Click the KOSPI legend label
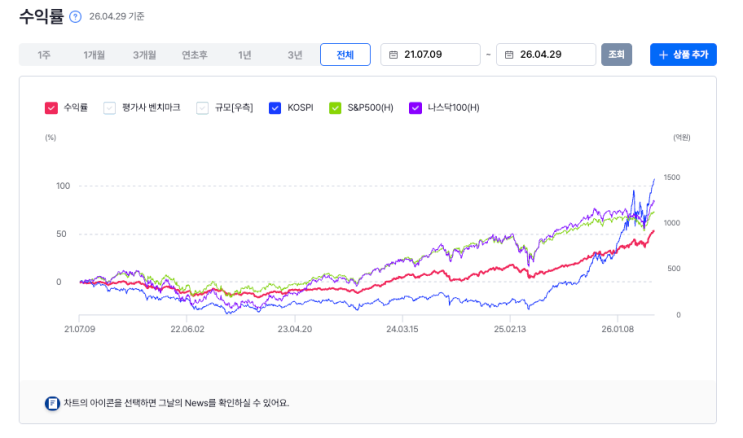 300,108
